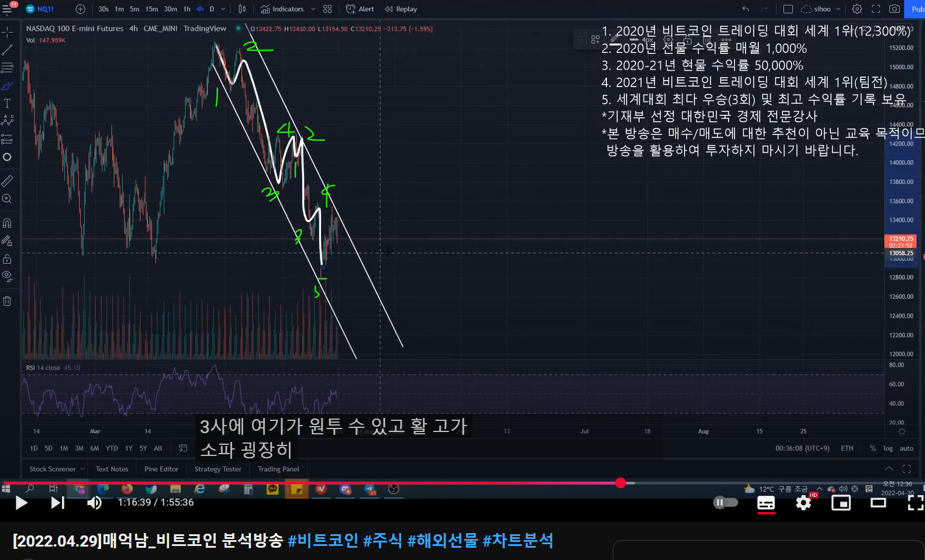Select the 4h timeframe
The width and height of the screenshot is (925, 560).
tap(200, 9)
